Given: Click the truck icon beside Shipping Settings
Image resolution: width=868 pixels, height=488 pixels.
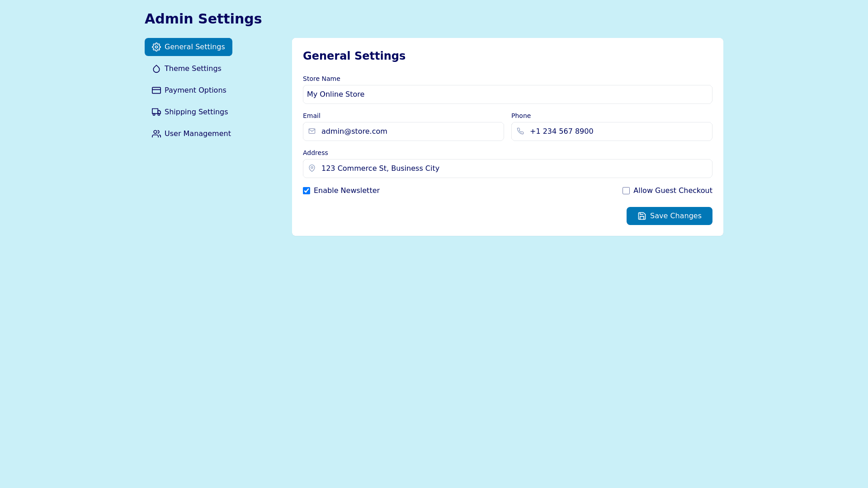Looking at the screenshot, I should click(156, 112).
